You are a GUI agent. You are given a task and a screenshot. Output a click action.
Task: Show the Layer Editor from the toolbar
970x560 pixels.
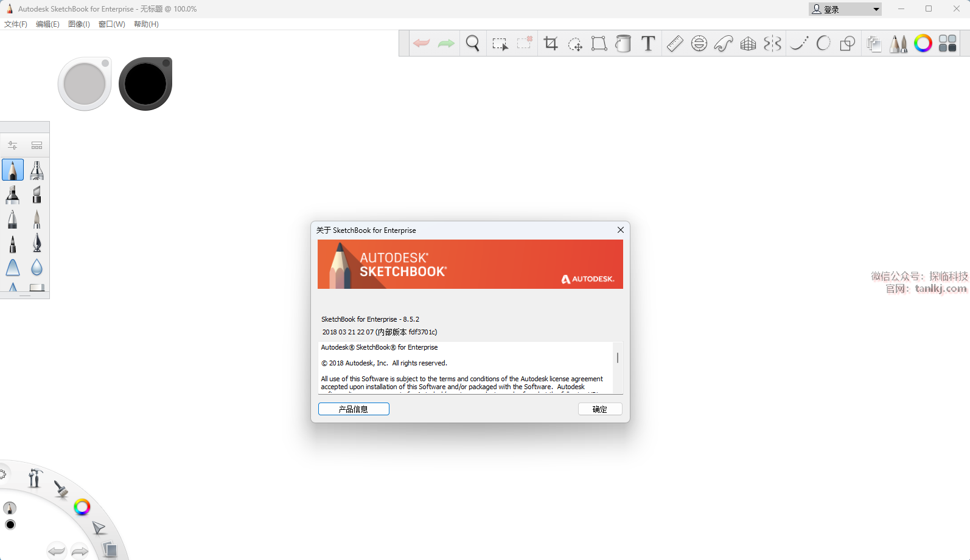click(874, 44)
